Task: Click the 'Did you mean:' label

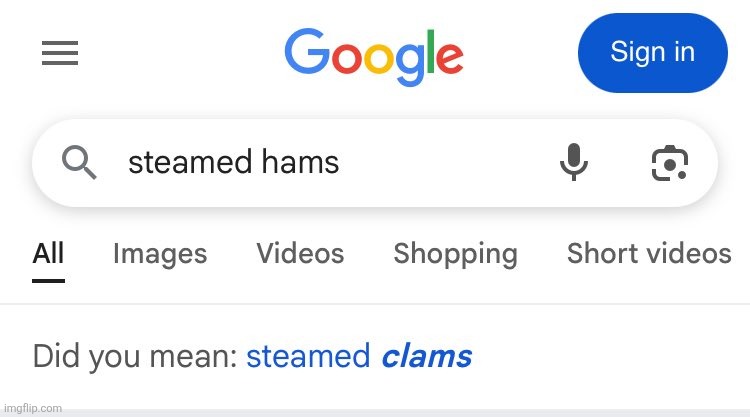Action: tap(135, 357)
